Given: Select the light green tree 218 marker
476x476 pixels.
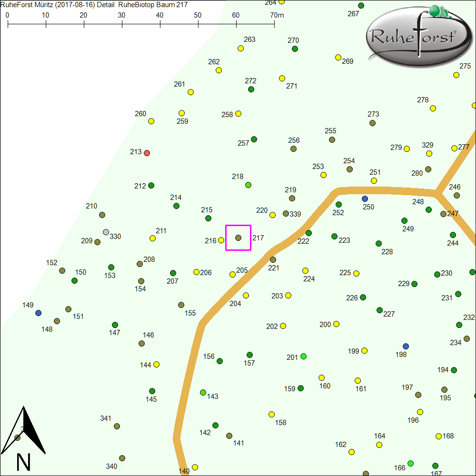Looking at the screenshot, I should pyautogui.click(x=248, y=185).
